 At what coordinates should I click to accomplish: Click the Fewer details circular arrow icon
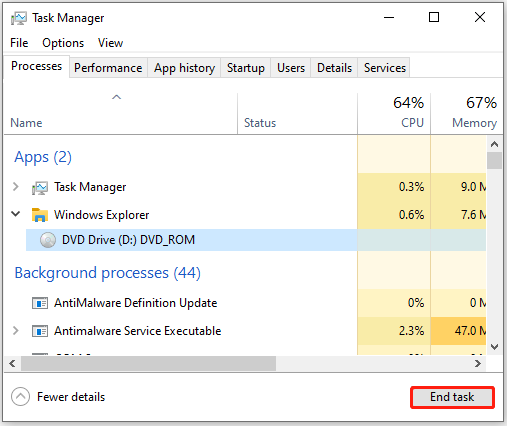click(x=20, y=397)
